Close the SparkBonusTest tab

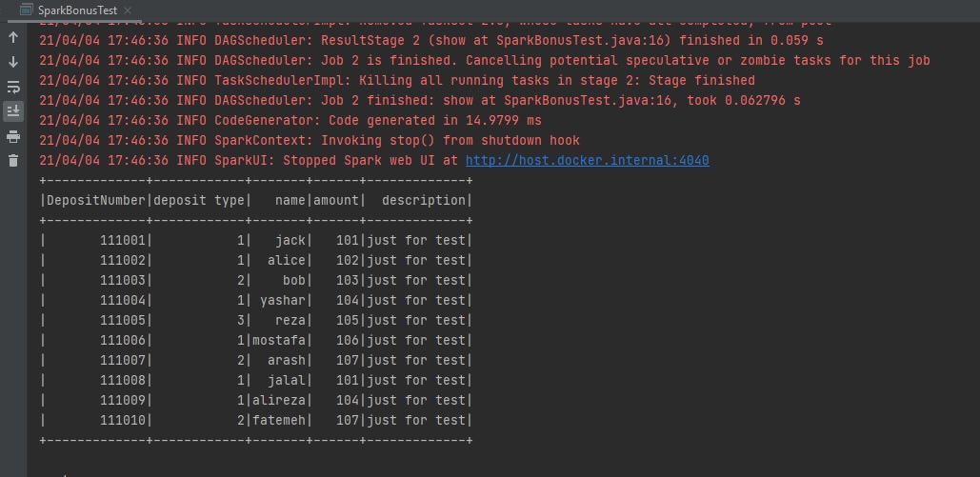[x=130, y=11]
